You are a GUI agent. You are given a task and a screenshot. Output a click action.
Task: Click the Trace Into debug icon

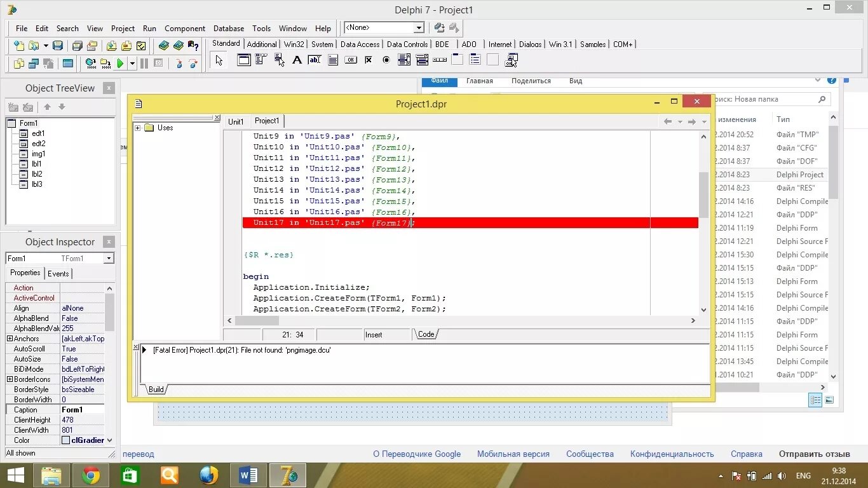tap(179, 63)
